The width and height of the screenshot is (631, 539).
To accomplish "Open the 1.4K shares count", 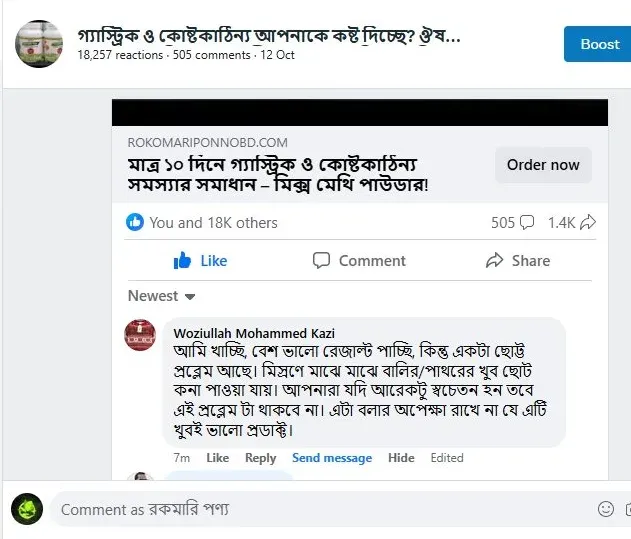I will [x=571, y=222].
